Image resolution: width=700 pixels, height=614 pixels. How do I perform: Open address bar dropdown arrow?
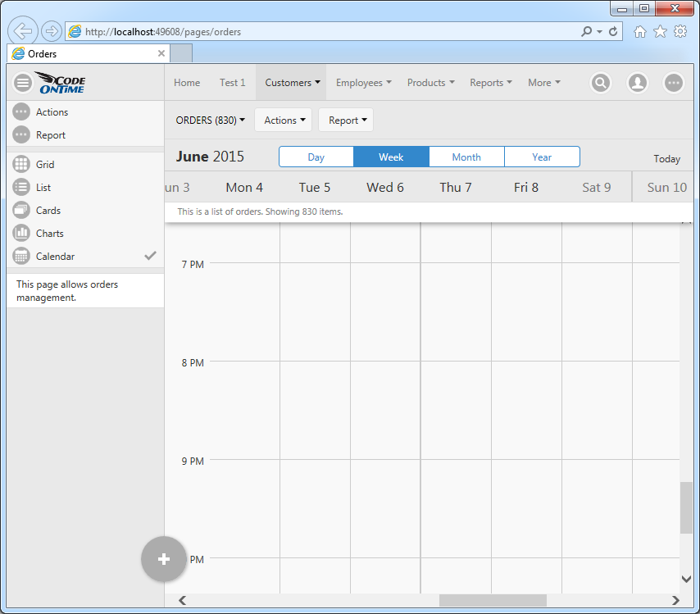coord(599,32)
